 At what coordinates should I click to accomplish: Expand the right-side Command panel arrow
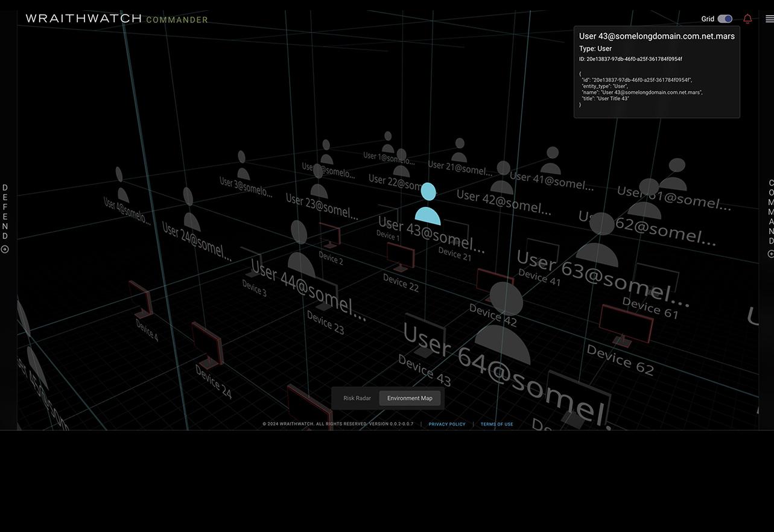(x=770, y=254)
